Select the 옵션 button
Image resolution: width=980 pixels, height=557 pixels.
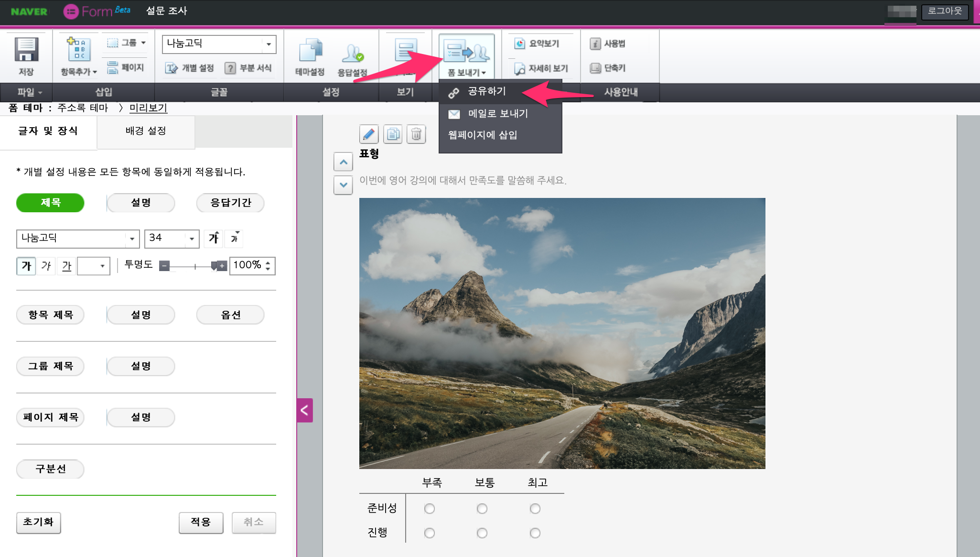[230, 315]
